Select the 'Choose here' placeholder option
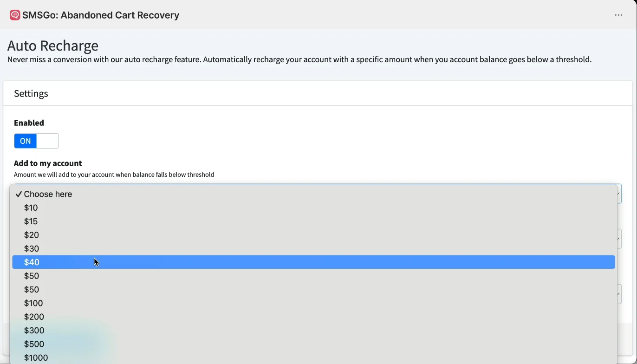 click(x=314, y=194)
